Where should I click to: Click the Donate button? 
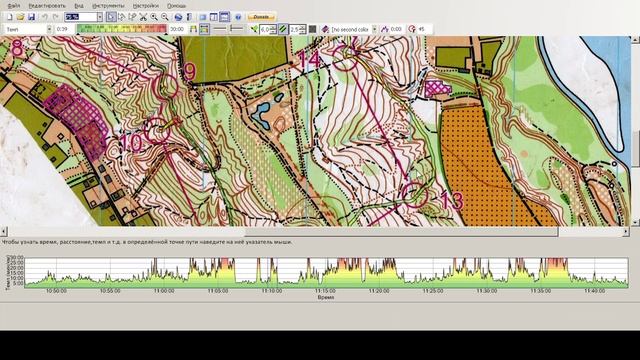tap(261, 17)
